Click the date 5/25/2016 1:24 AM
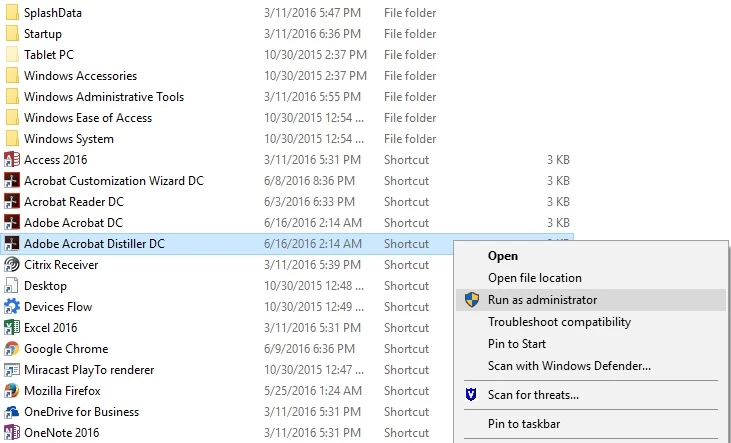The height and width of the screenshot is (443, 731). pos(313,391)
